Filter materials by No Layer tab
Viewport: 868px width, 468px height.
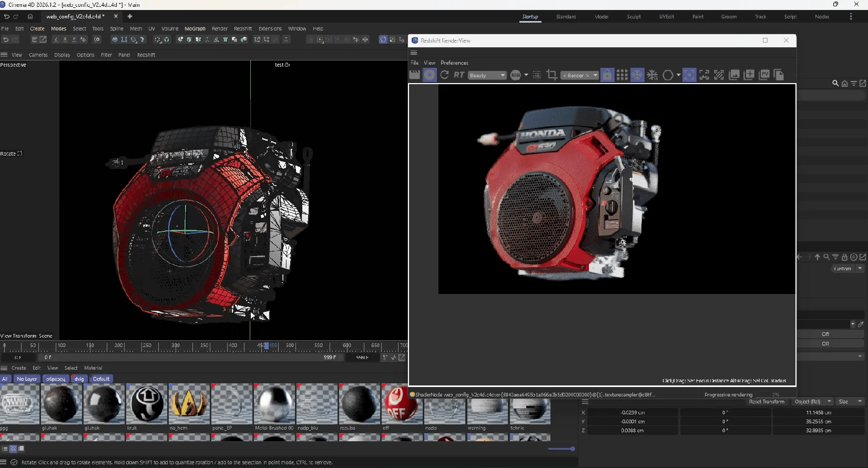click(27, 379)
